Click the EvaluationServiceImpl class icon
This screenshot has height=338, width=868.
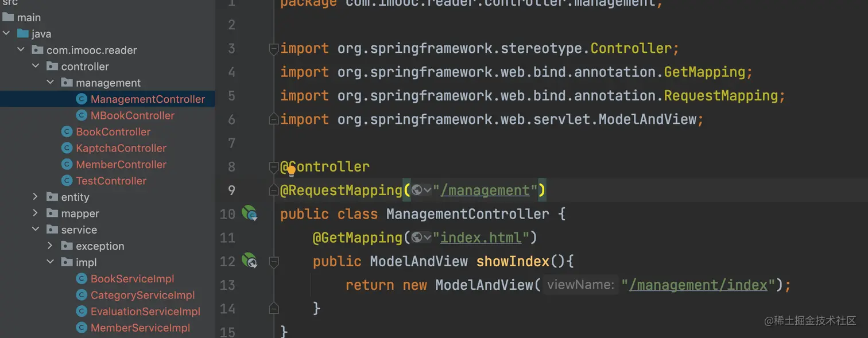click(x=82, y=312)
